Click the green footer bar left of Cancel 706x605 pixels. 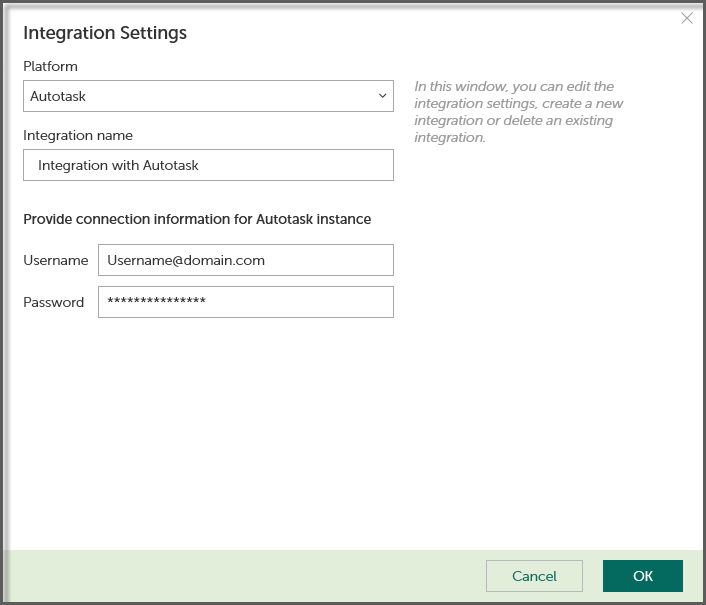click(240, 576)
